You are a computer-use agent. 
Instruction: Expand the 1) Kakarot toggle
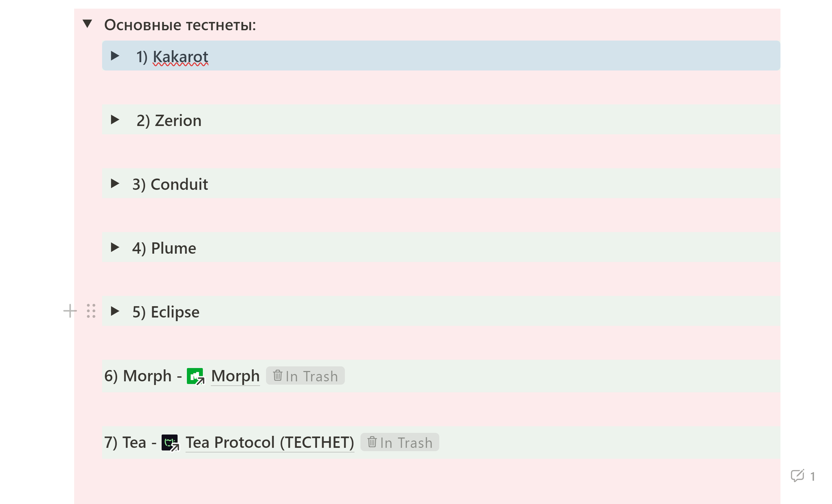(x=115, y=56)
